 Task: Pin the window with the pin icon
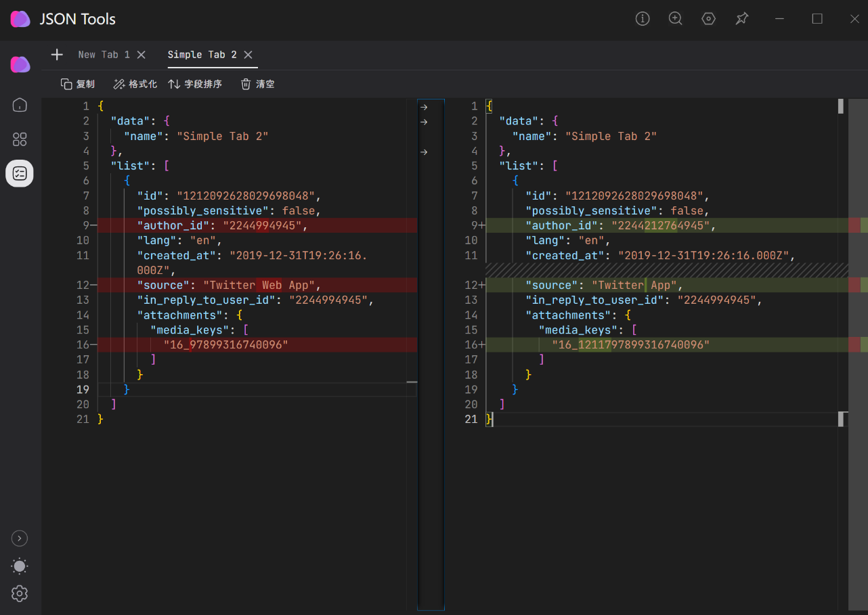[742, 19]
